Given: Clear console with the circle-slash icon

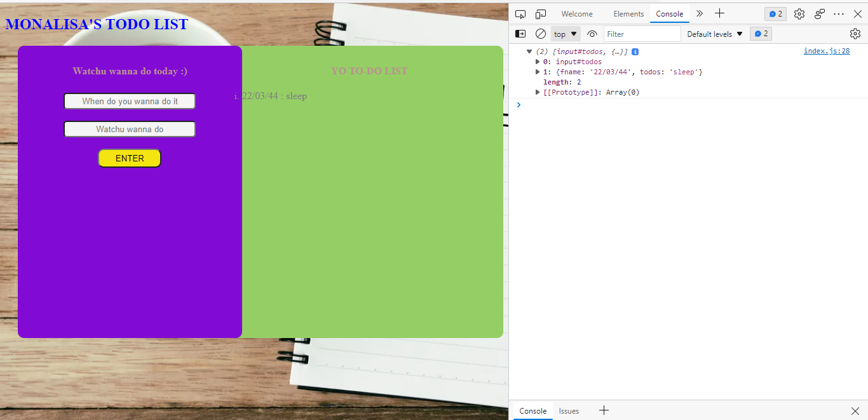Looking at the screenshot, I should [x=541, y=34].
